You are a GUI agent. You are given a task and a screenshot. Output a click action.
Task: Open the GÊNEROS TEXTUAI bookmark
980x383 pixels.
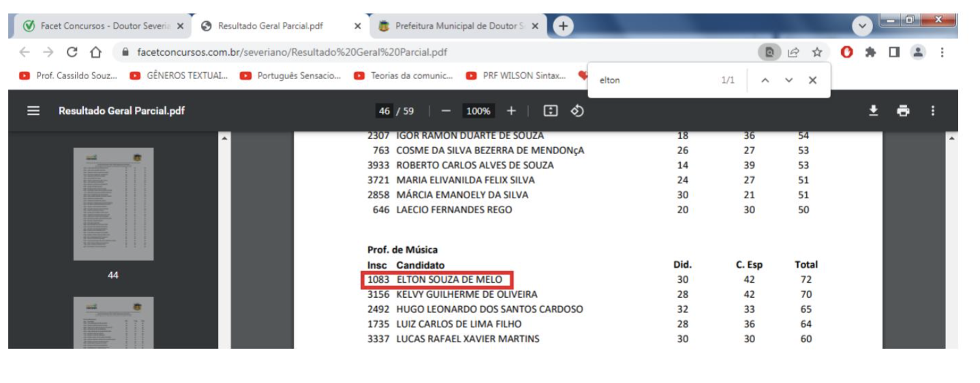(179, 76)
